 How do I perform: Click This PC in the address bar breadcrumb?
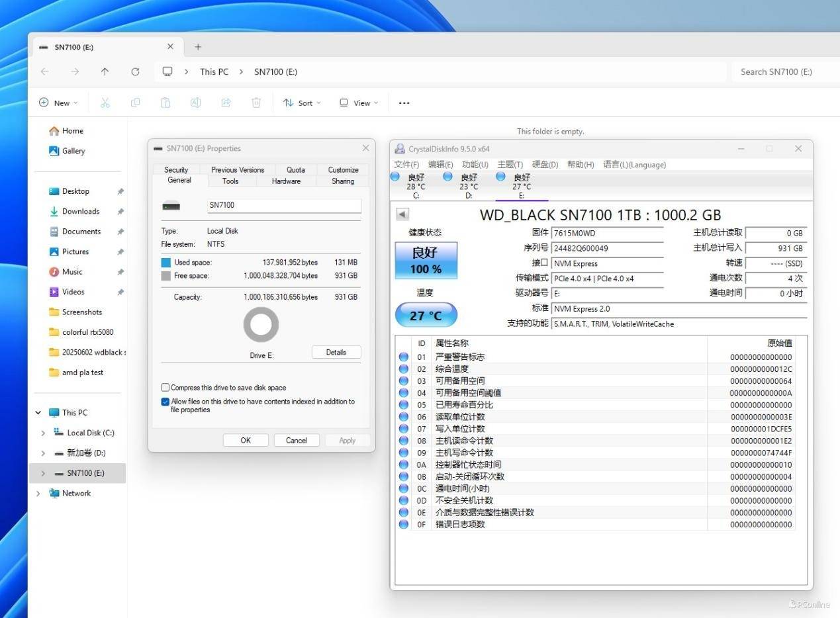click(x=214, y=71)
